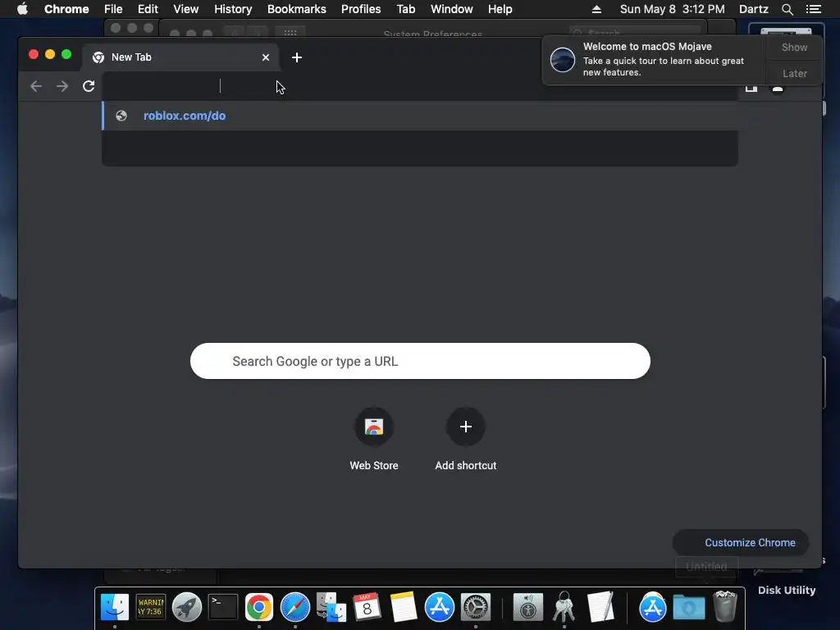The width and height of the screenshot is (840, 630).
Task: Open Calendar from the Dock
Action: 367,607
